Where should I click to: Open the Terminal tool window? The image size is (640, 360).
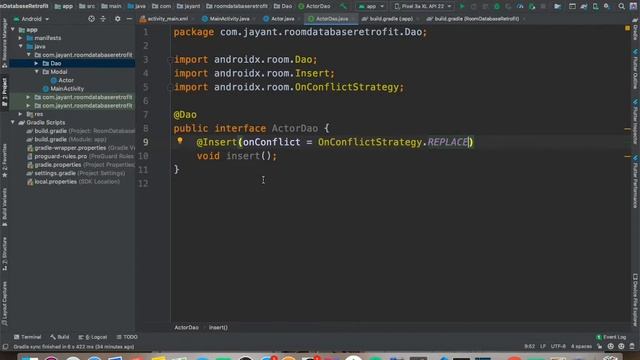click(x=27, y=337)
